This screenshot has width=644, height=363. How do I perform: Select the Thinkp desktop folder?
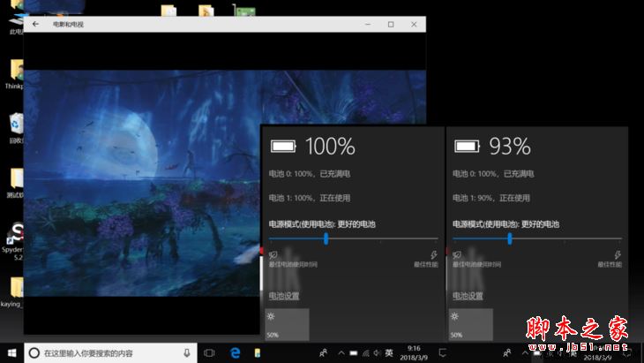coord(14,74)
